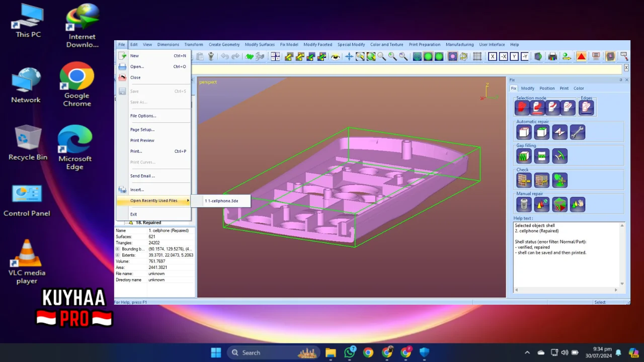Click the Triangles value 24202
Image resolution: width=644 pixels, height=362 pixels.
pyautogui.click(x=154, y=243)
